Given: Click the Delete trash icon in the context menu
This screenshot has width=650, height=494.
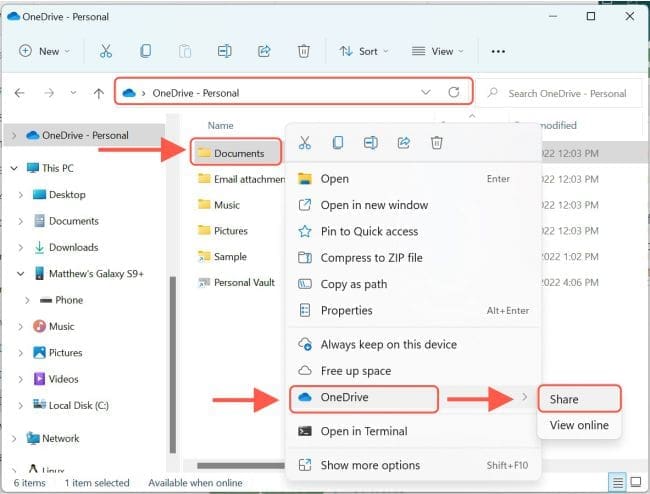Looking at the screenshot, I should tap(436, 143).
